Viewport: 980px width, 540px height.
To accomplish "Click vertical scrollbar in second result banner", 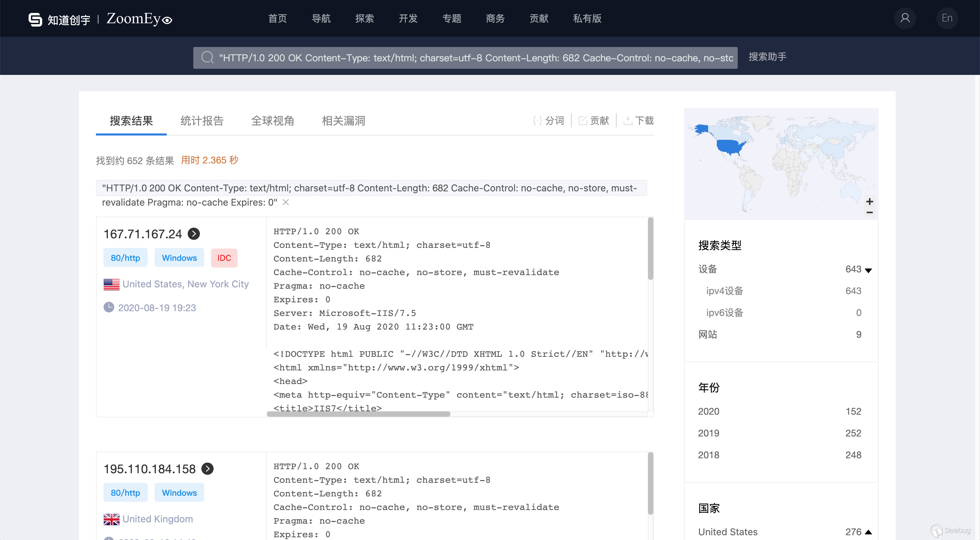I will [x=651, y=484].
